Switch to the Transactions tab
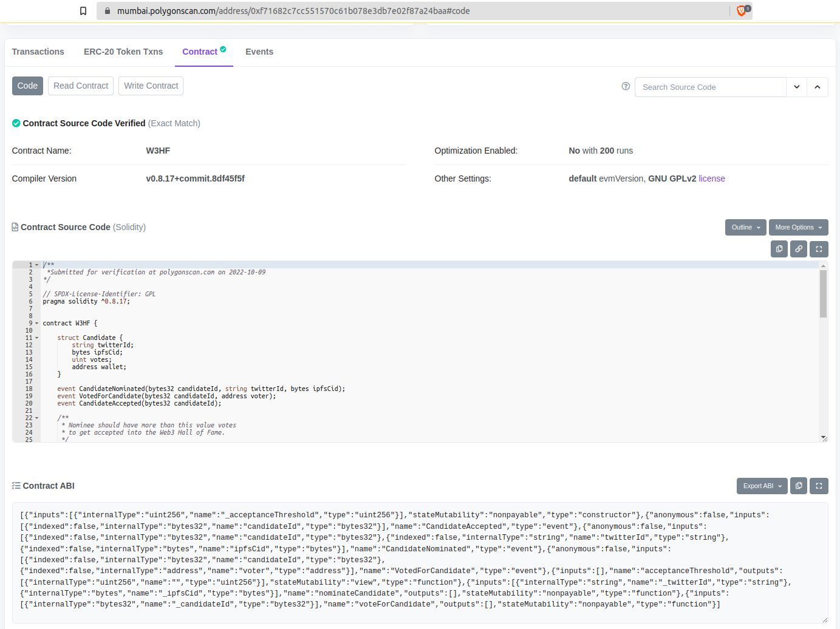 click(x=38, y=52)
